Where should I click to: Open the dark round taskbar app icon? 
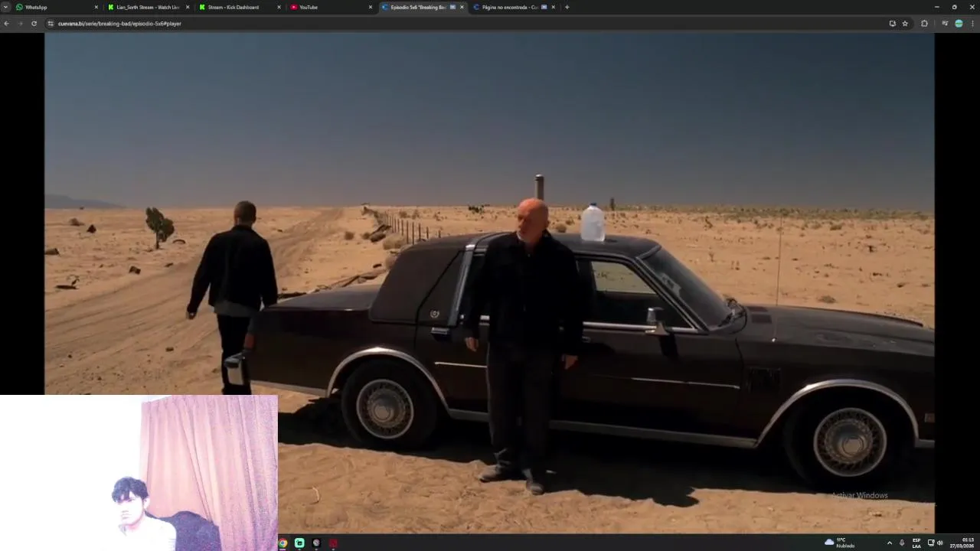click(316, 543)
